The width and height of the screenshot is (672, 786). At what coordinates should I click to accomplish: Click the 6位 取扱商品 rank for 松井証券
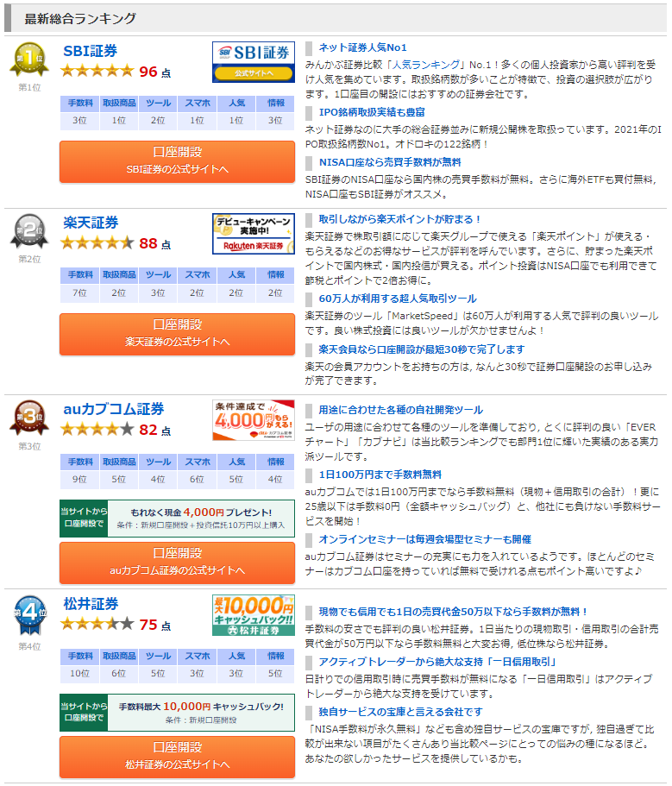coord(119,674)
